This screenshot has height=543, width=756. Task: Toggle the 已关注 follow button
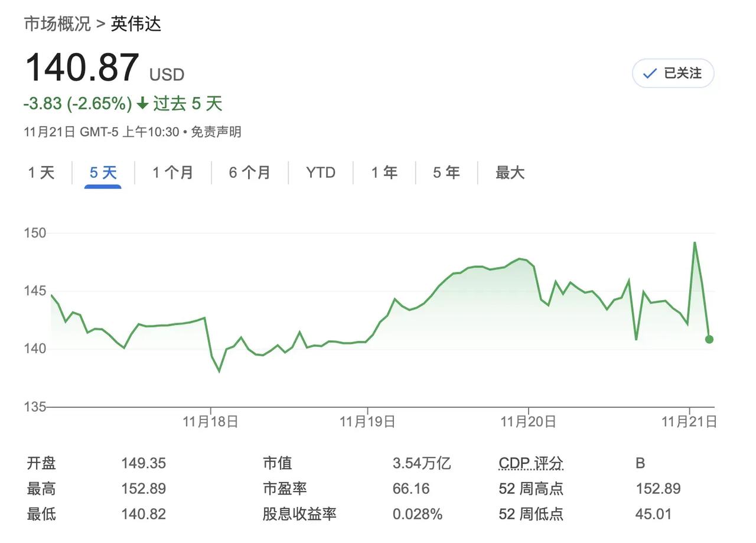pos(673,73)
